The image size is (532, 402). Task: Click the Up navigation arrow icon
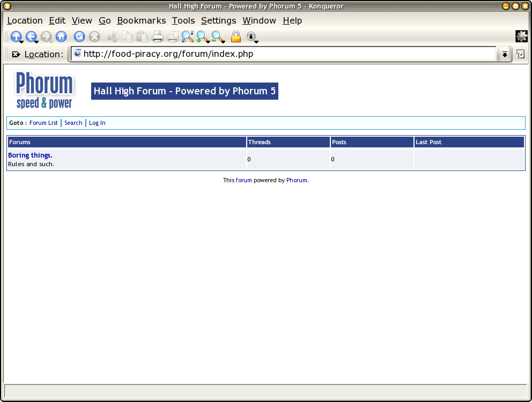16,36
